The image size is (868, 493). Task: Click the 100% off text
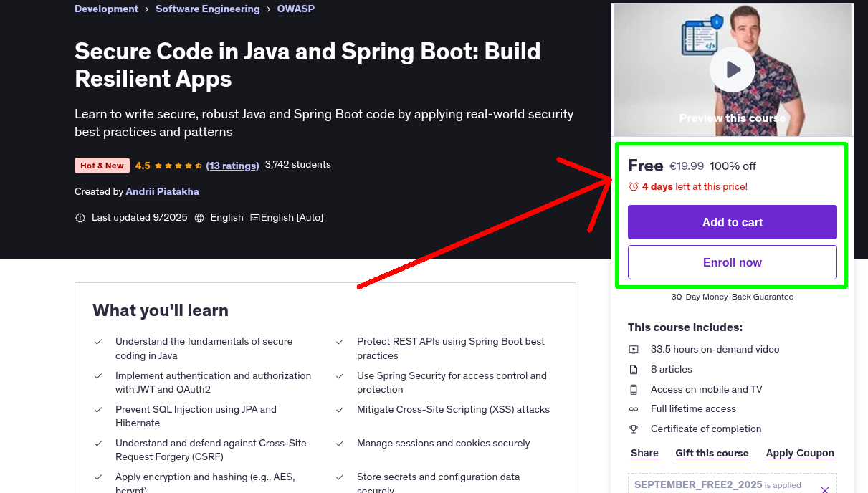point(733,166)
